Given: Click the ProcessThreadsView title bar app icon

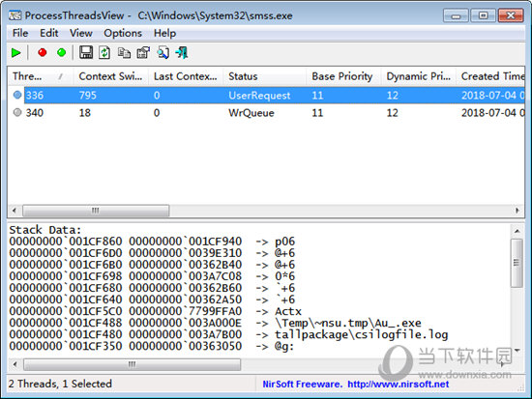Looking at the screenshot, I should (x=15, y=15).
